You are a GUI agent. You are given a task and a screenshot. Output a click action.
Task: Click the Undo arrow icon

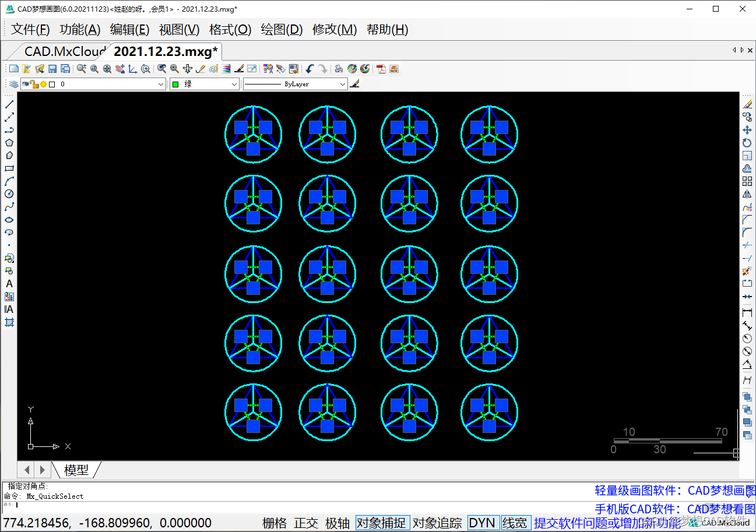tap(310, 69)
